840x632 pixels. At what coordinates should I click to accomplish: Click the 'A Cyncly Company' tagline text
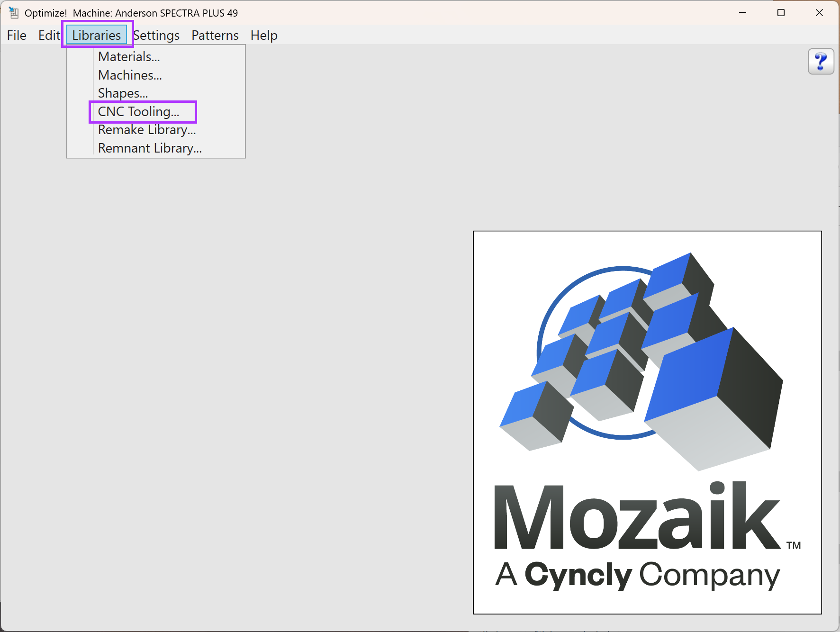(637, 575)
